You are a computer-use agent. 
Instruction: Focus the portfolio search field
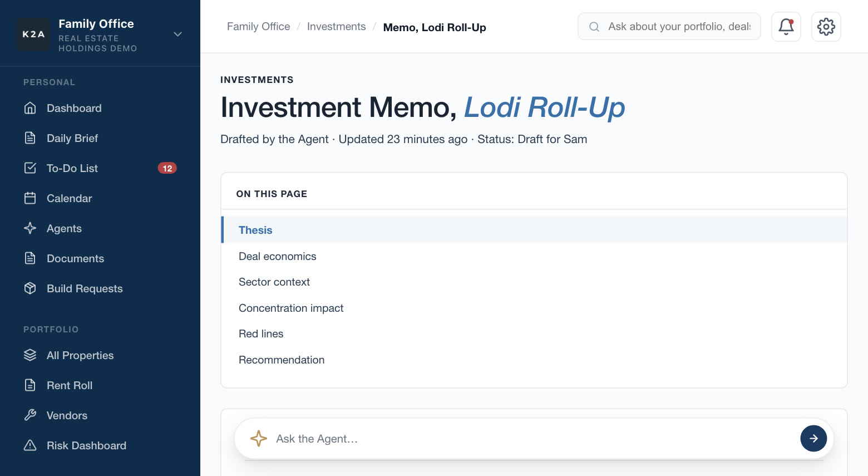[669, 27]
